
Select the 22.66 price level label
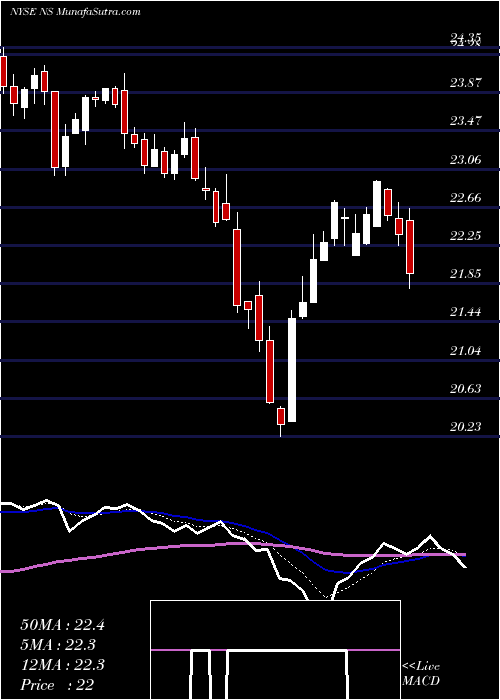pyautogui.click(x=466, y=197)
